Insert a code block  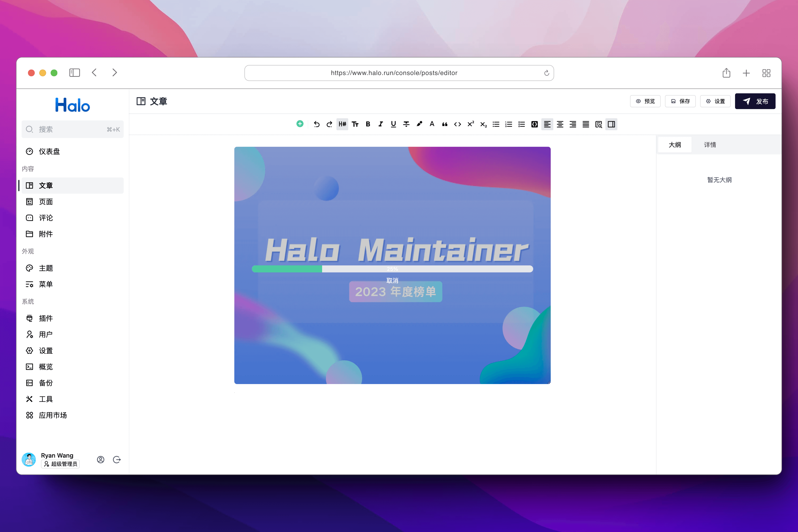(534, 124)
